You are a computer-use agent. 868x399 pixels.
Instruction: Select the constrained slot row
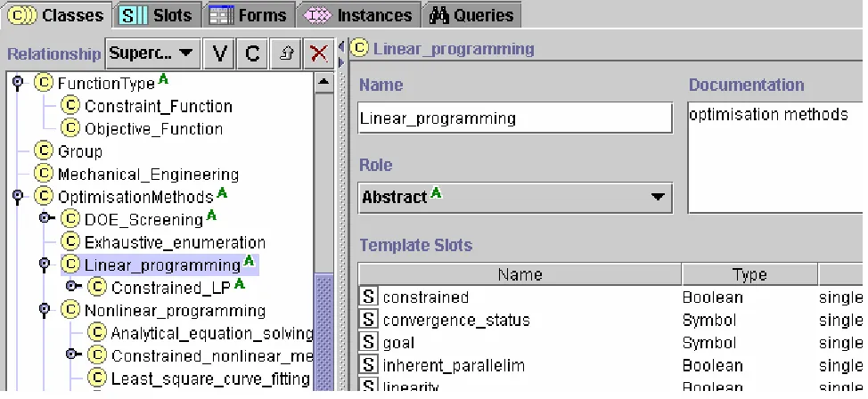click(x=611, y=297)
